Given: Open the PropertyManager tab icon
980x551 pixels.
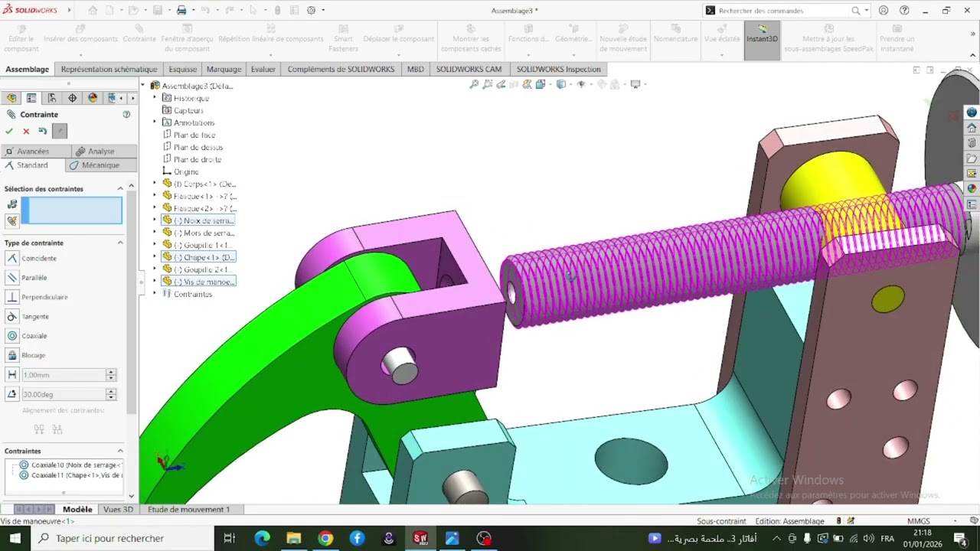Looking at the screenshot, I should [31, 98].
